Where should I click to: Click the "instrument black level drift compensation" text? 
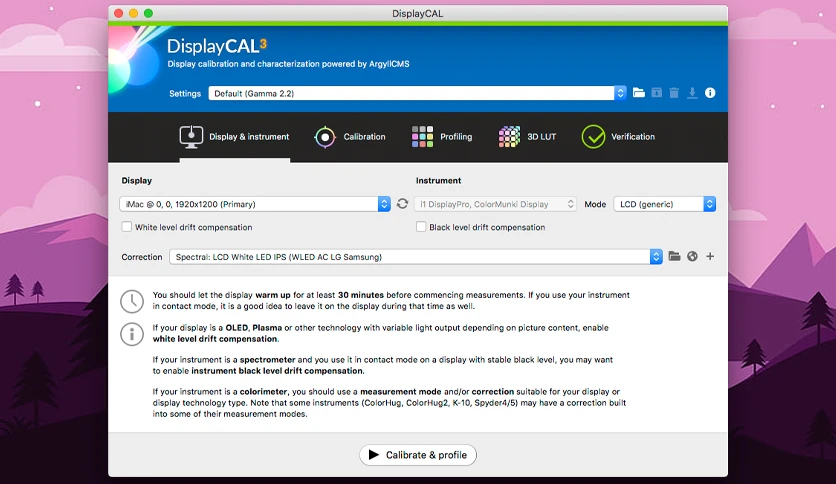pyautogui.click(x=277, y=371)
